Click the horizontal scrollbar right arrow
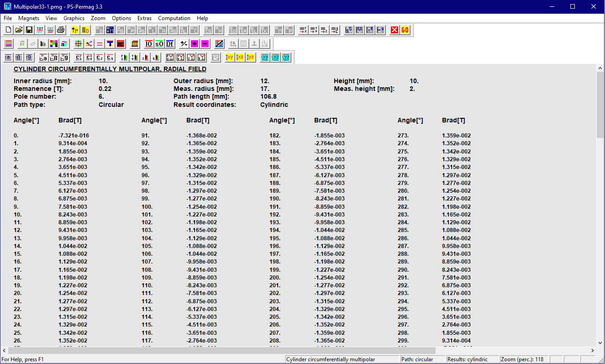The height and width of the screenshot is (364, 605). [x=593, y=351]
